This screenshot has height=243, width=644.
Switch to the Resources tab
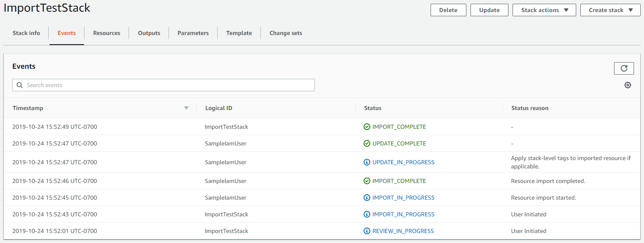tap(107, 33)
